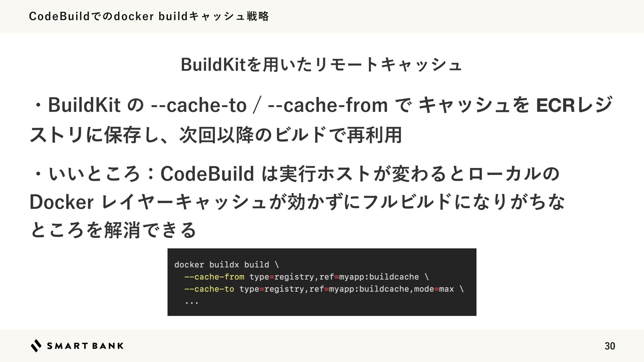
Task: Click the text ところを解消できる
Action: (113, 230)
